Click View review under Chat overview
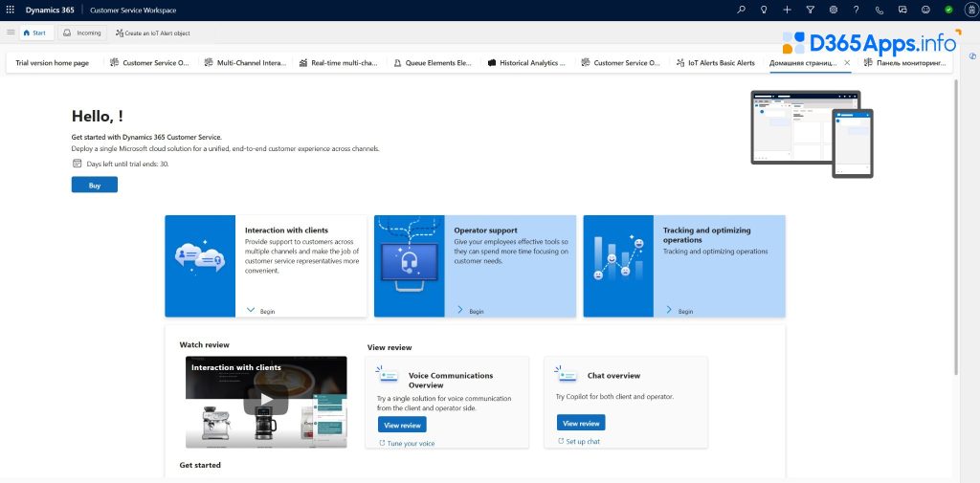980x483 pixels. pyautogui.click(x=581, y=423)
